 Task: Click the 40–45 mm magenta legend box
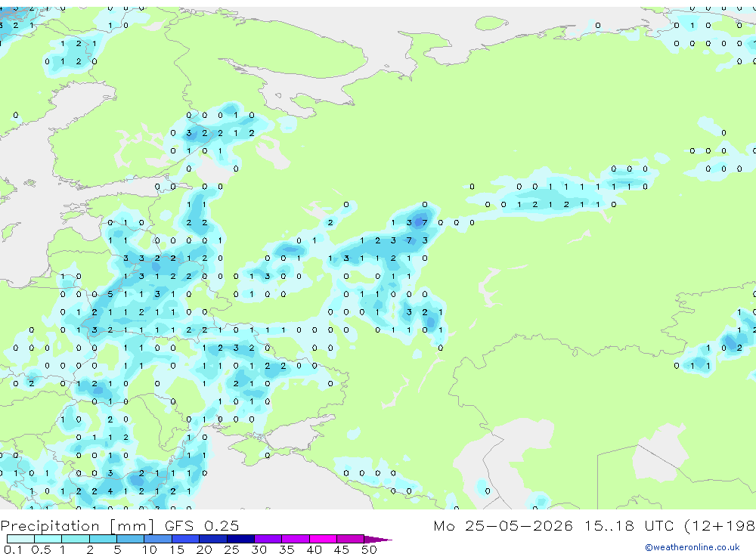point(323,539)
